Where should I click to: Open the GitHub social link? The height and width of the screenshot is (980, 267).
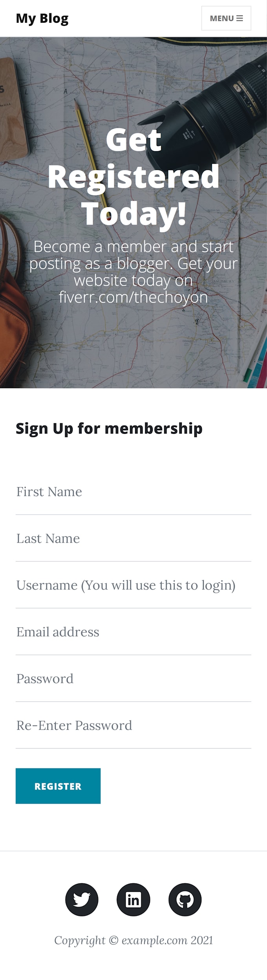(185, 900)
